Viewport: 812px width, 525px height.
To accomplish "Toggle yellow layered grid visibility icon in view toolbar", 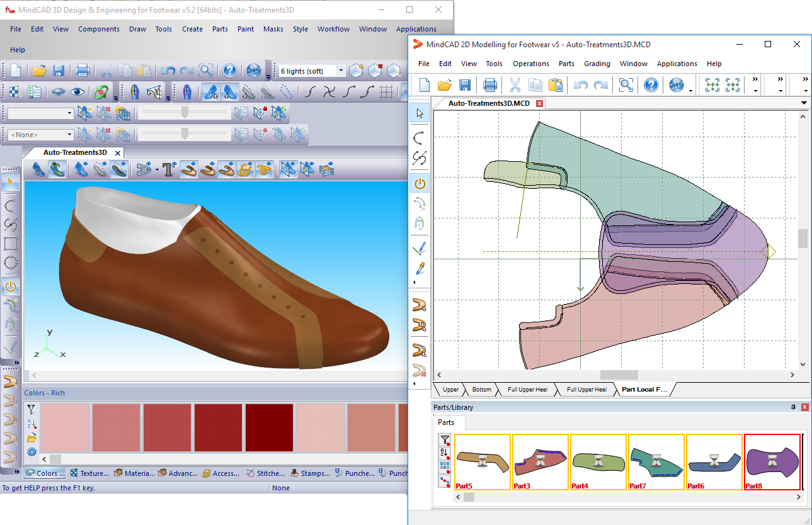I will [326, 169].
